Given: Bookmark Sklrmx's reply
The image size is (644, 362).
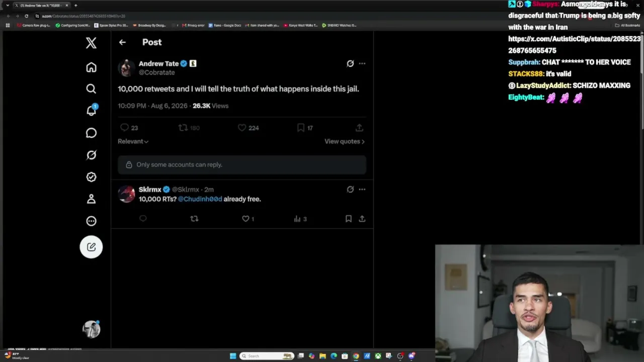Looking at the screenshot, I should [348, 219].
